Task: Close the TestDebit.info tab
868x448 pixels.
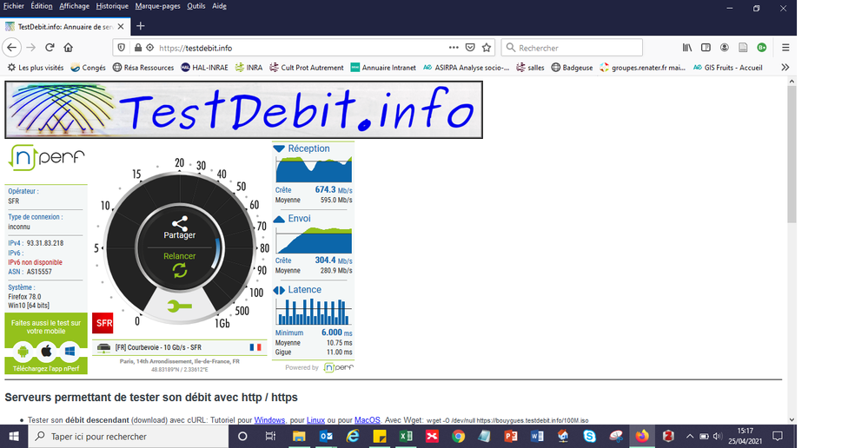Action: [121, 27]
